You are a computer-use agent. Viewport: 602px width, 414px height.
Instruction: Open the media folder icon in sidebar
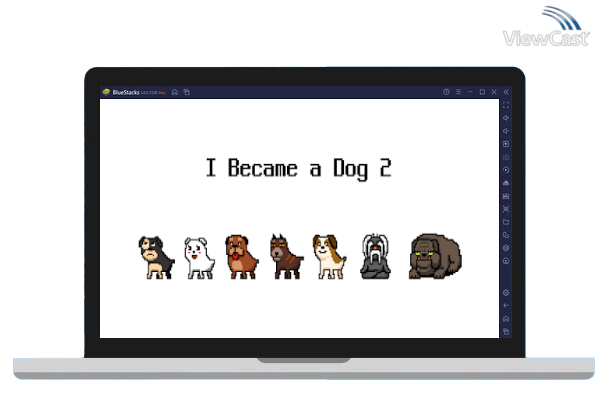coord(506,222)
